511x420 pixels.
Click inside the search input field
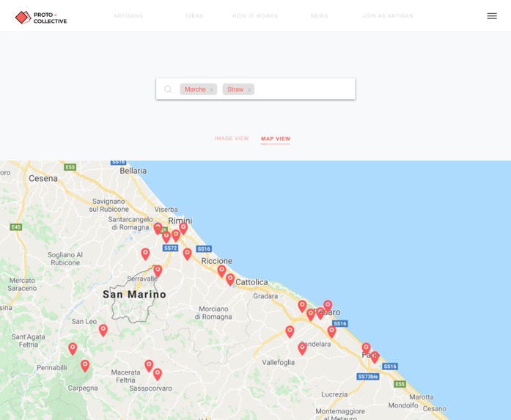click(x=255, y=89)
